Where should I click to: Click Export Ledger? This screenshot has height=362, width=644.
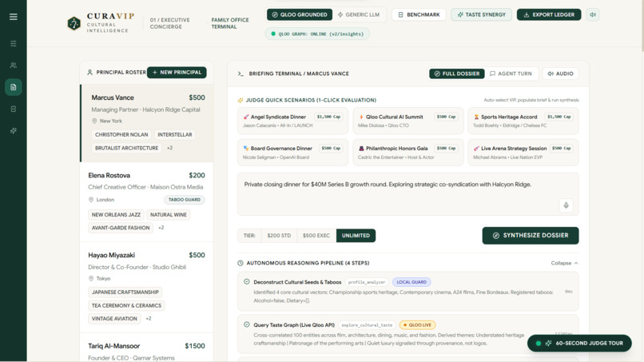pos(549,15)
